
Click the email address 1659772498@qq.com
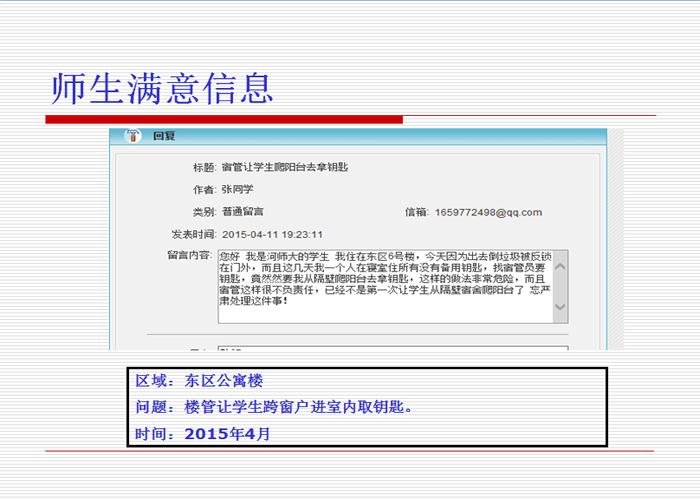pos(488,212)
